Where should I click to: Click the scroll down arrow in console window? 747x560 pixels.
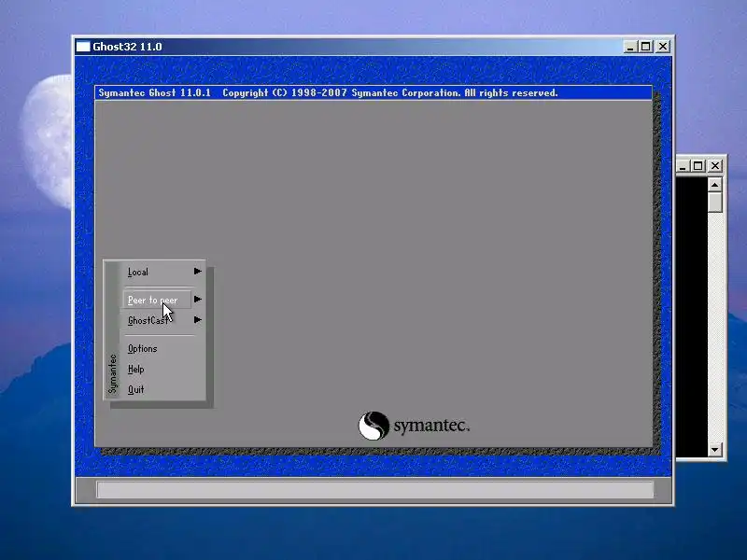pyautogui.click(x=715, y=450)
